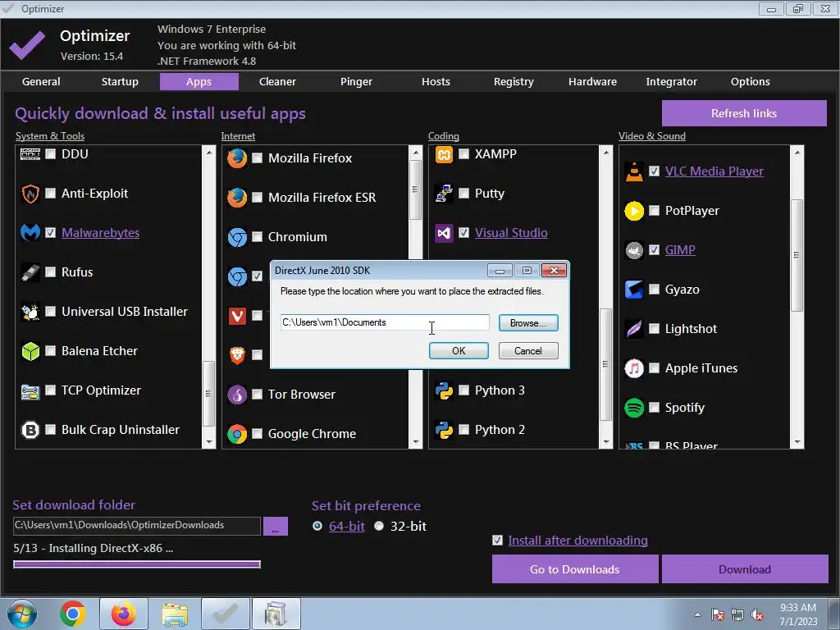Show hidden system tray icons arrow

(x=697, y=614)
